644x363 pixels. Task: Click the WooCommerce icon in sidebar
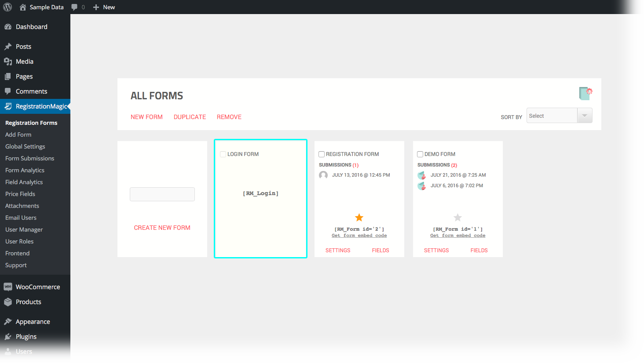click(x=8, y=287)
